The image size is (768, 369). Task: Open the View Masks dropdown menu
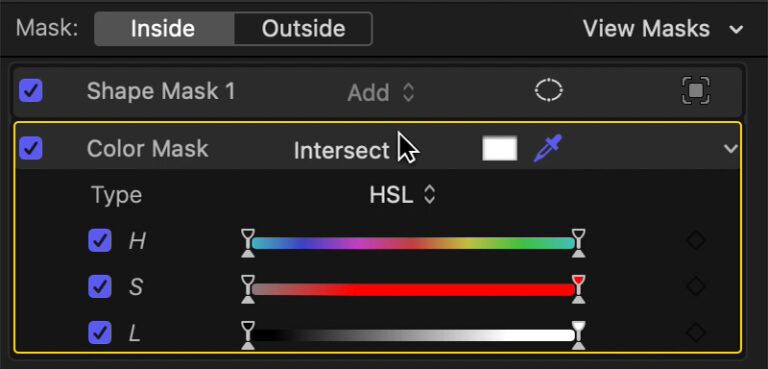point(663,29)
